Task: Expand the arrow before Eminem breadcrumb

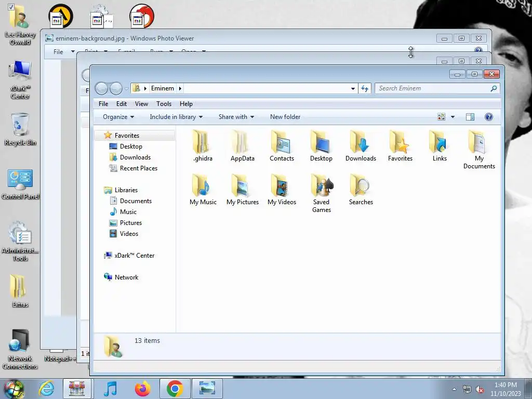Action: [x=145, y=88]
